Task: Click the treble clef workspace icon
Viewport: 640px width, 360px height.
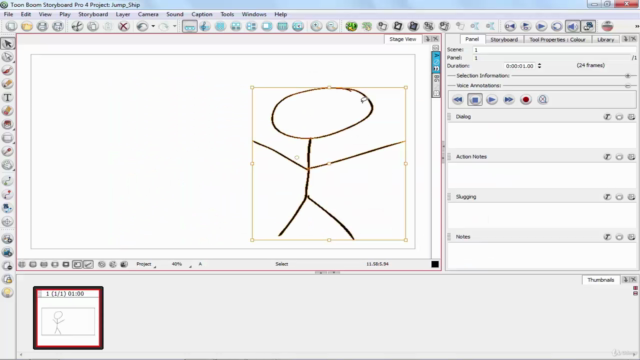Action: point(205,27)
